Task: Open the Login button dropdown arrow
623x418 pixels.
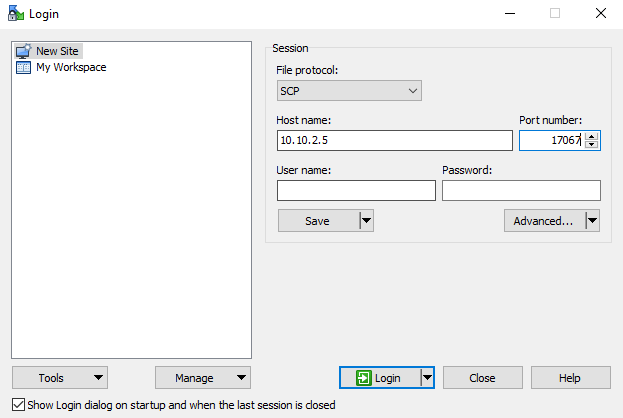Action: point(427,377)
